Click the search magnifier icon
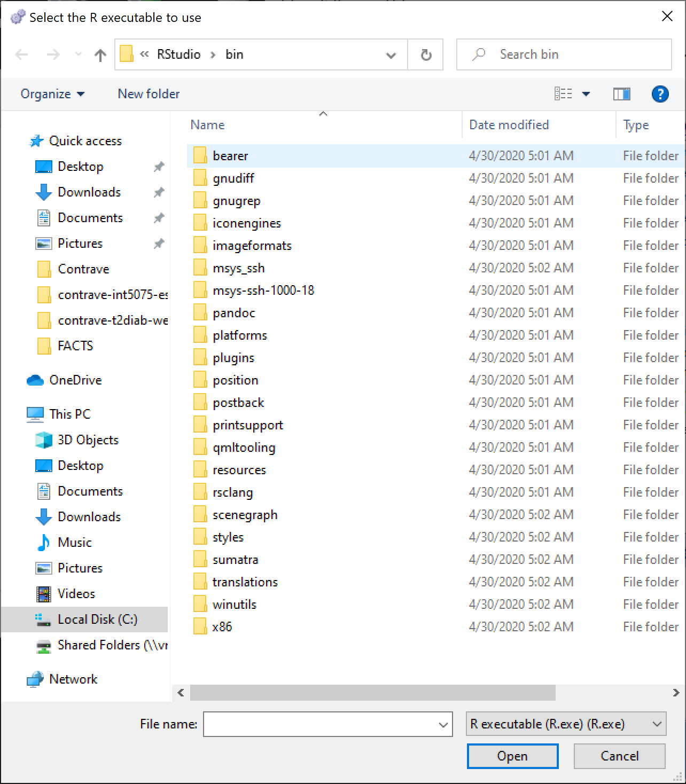 pos(479,54)
